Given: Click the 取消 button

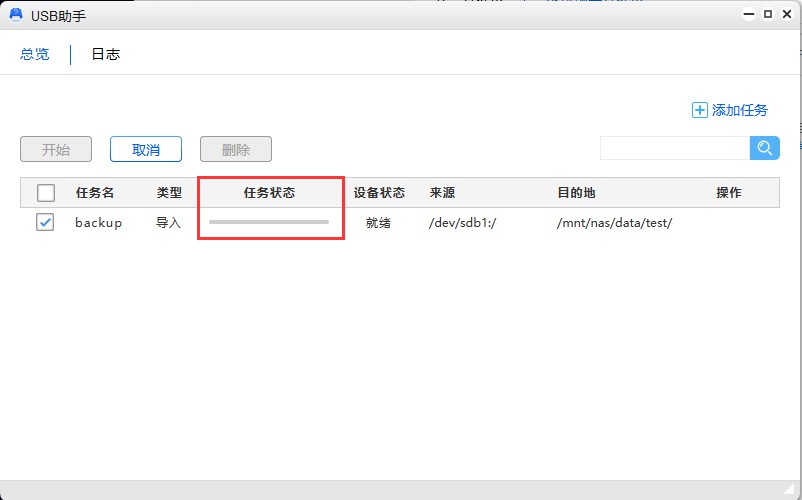Looking at the screenshot, I should coord(146,150).
